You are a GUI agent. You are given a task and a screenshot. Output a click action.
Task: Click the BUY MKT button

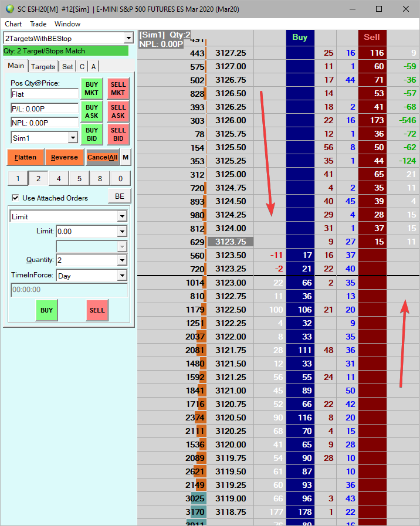tap(92, 89)
